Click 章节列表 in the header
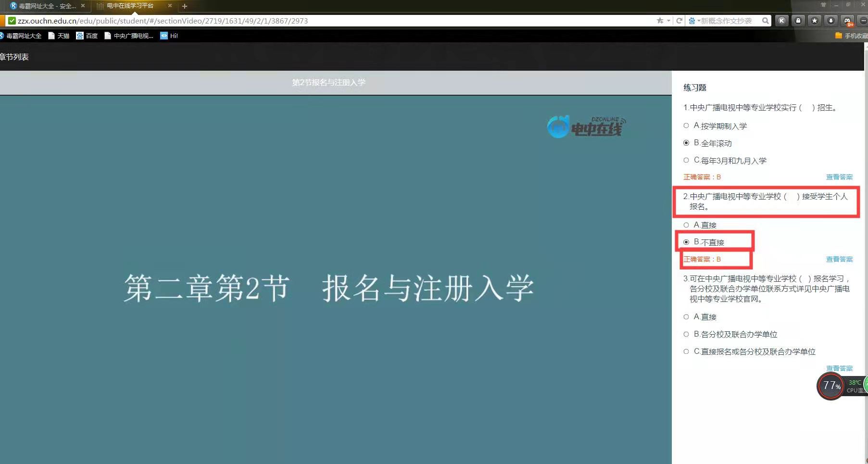The height and width of the screenshot is (464, 868). click(x=14, y=57)
